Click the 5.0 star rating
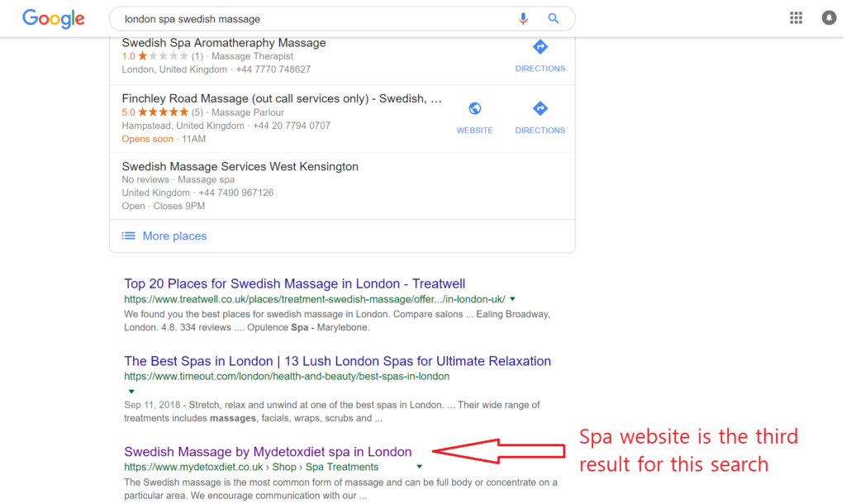Screen dimensions: 846x504 click(x=155, y=112)
